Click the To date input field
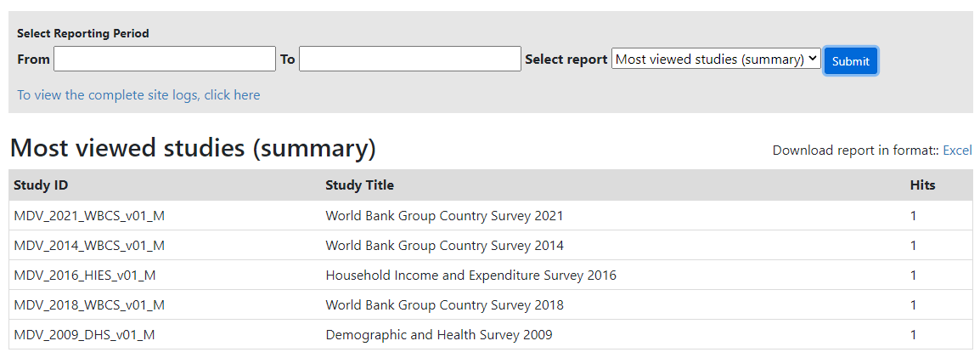Screen dimensions: 980x358 (x=410, y=59)
